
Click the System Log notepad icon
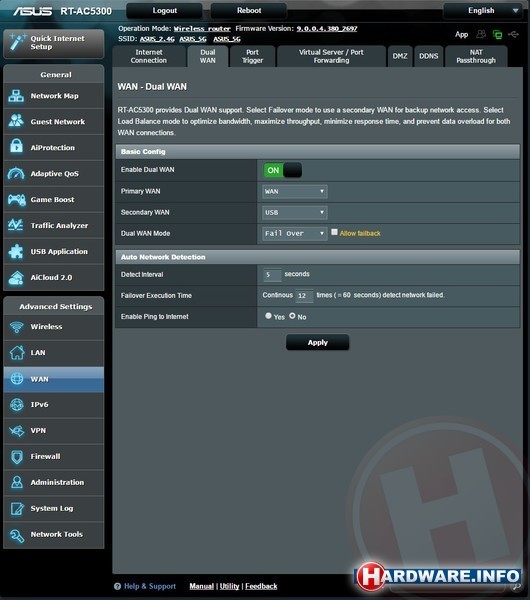click(17, 508)
